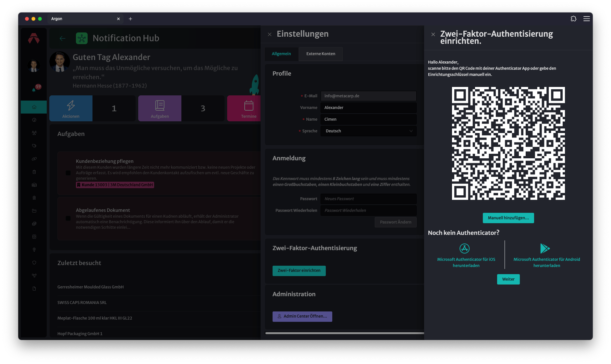Click into the Passwort Wiederholen field
611x364 pixels.
click(x=368, y=211)
